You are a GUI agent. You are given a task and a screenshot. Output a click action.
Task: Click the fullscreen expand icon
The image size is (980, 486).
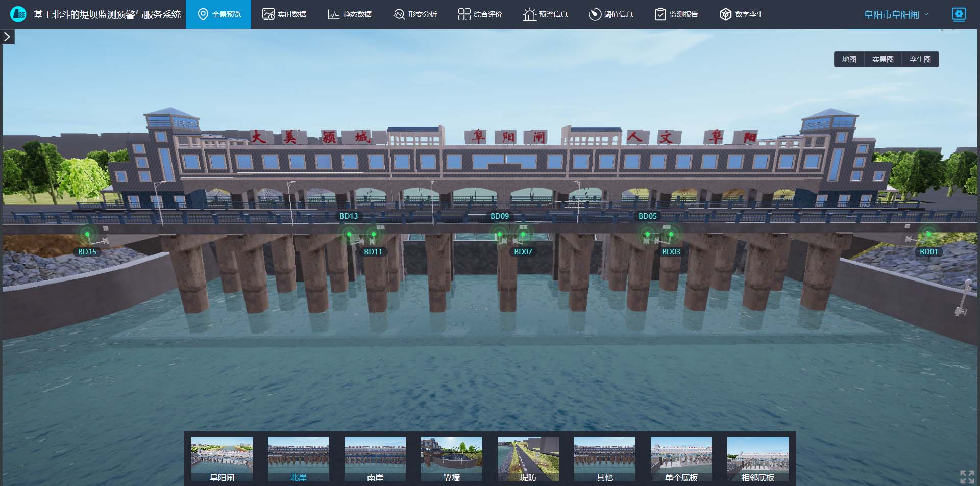coord(967,477)
